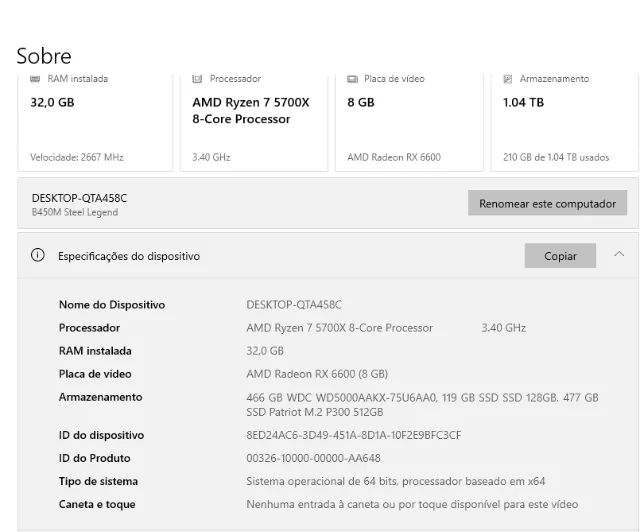This screenshot has height=532, width=640.
Task: Click AMD Radeon RX 6600 card subtitle
Action: tap(394, 157)
